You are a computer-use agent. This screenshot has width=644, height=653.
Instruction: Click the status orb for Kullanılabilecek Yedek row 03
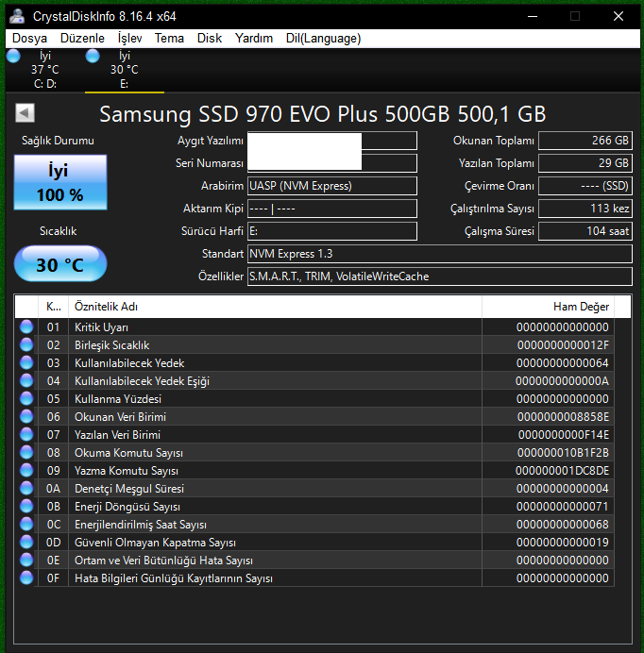tap(26, 362)
